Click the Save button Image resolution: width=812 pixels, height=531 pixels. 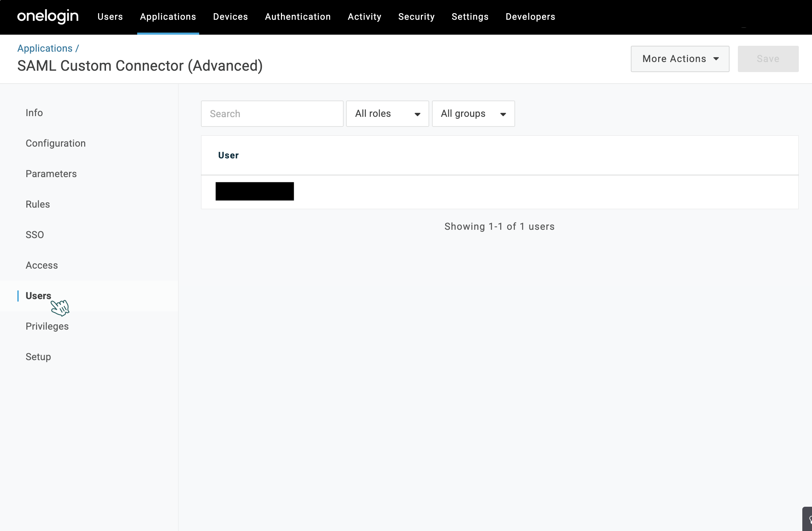(x=768, y=59)
